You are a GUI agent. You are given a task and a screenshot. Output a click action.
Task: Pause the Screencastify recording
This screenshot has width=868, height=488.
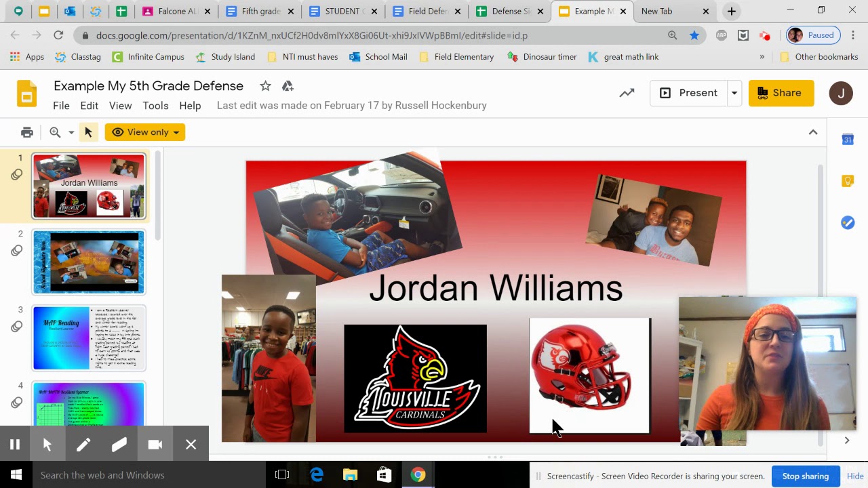pyautogui.click(x=14, y=445)
